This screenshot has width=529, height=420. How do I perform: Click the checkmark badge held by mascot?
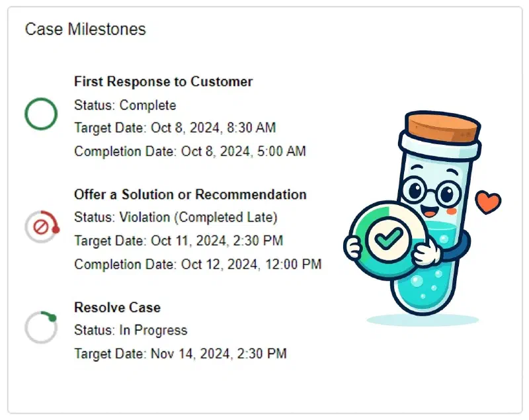388,240
